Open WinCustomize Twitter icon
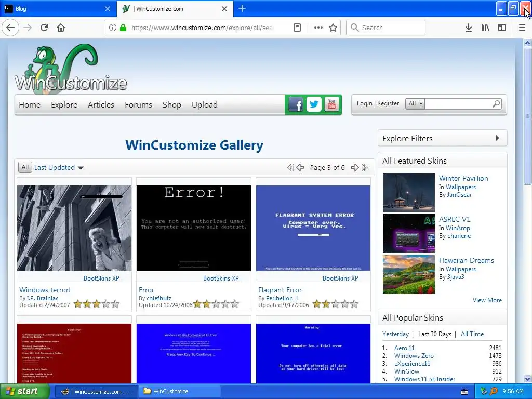Viewport: 532px width, 399px height. pyautogui.click(x=314, y=104)
